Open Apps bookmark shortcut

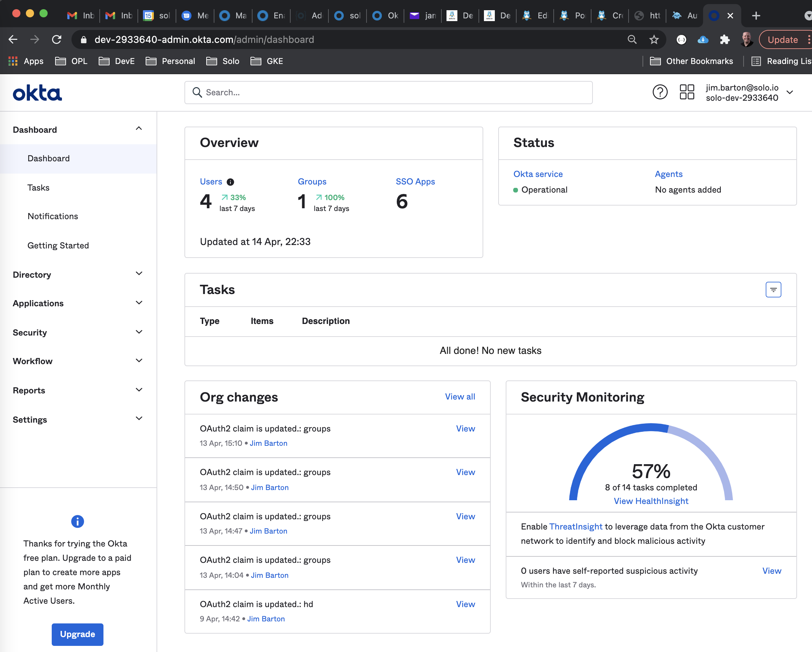pos(26,61)
